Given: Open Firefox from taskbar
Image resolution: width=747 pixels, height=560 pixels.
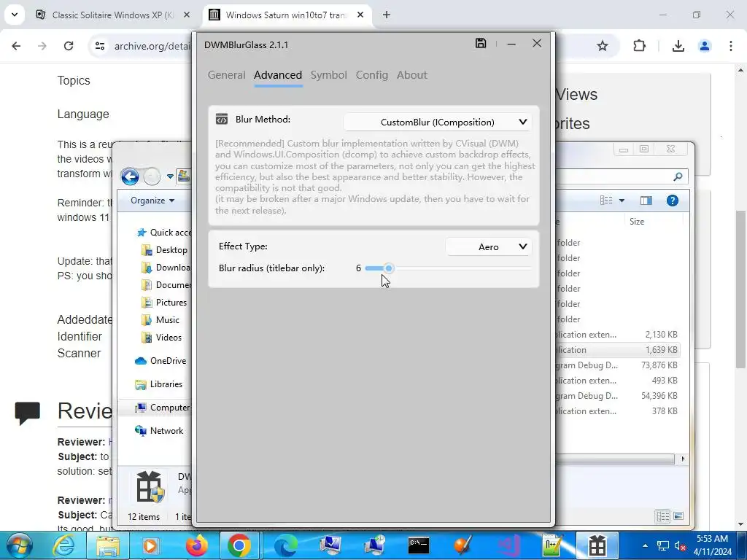Looking at the screenshot, I should pyautogui.click(x=196, y=545).
